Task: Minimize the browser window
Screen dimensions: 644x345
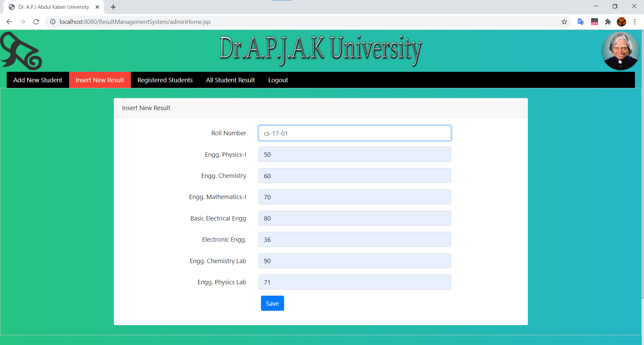Action: tap(596, 6)
